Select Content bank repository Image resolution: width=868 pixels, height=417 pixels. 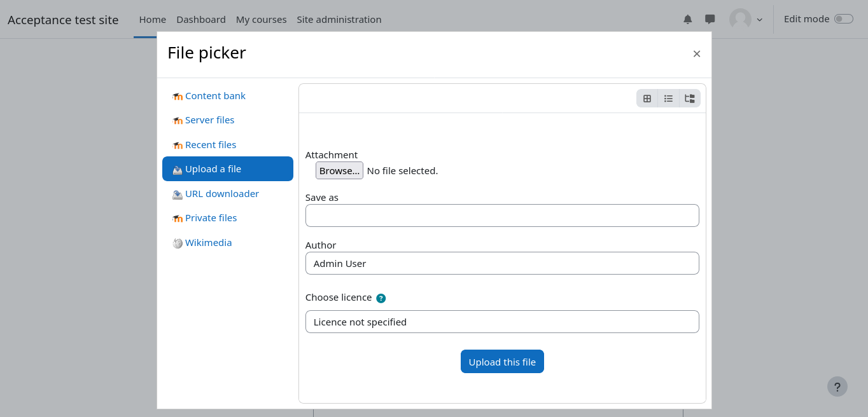click(x=215, y=96)
